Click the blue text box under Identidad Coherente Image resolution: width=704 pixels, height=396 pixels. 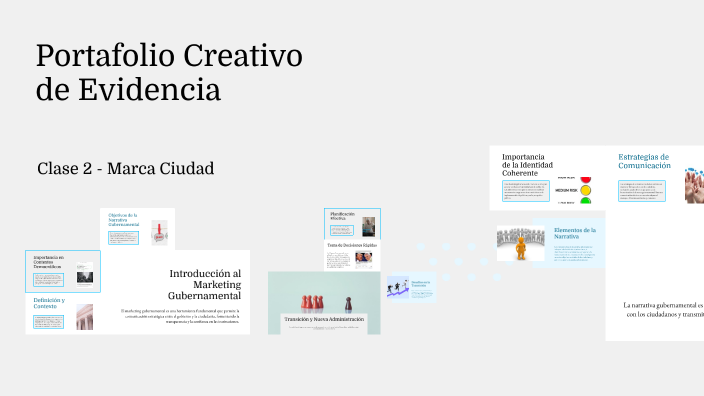(x=526, y=191)
